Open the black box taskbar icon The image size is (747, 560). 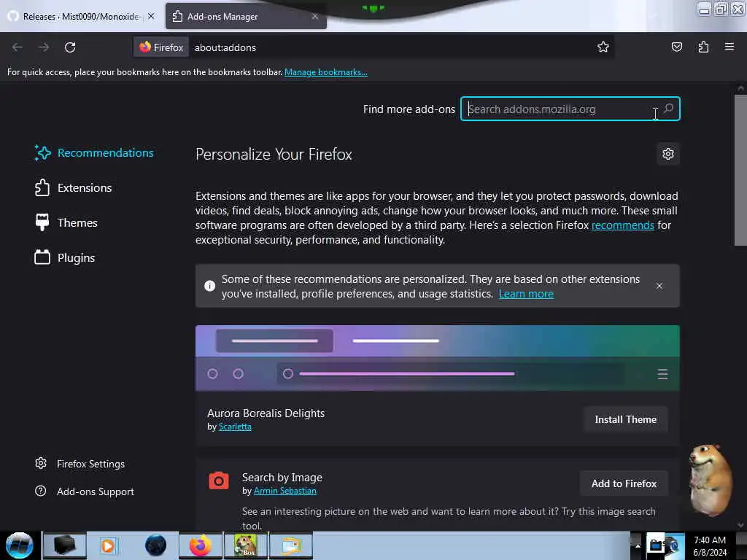65,545
